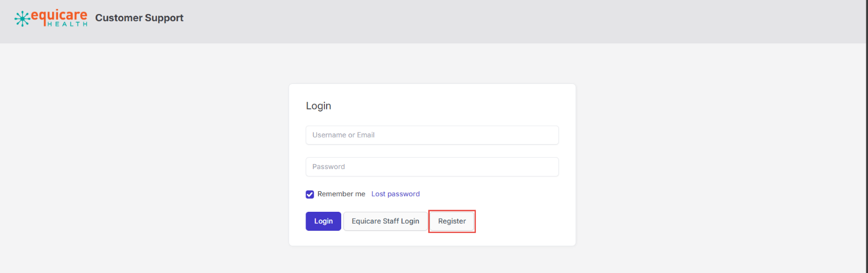
Task: Open the Lost password link
Action: pyautogui.click(x=395, y=194)
